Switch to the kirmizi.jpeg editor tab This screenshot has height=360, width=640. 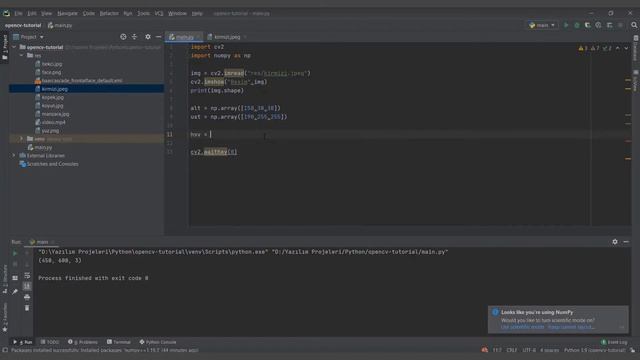click(227, 37)
